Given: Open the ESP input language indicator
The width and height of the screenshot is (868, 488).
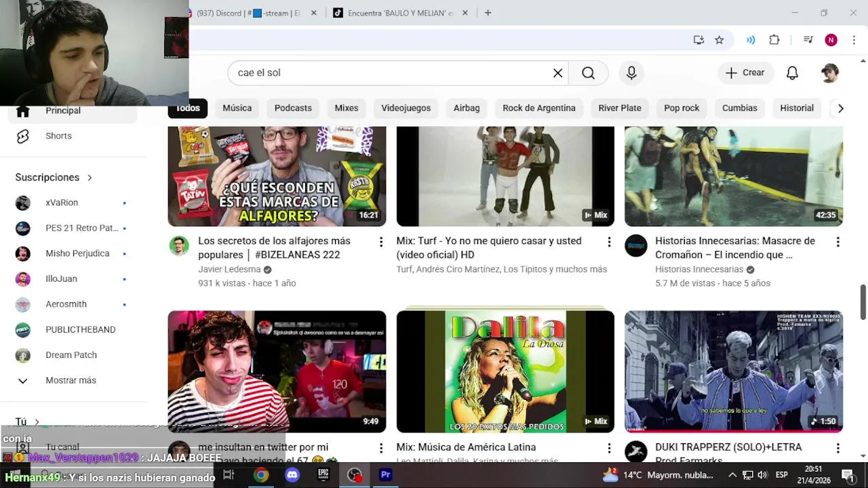Looking at the screenshot, I should tap(781, 475).
